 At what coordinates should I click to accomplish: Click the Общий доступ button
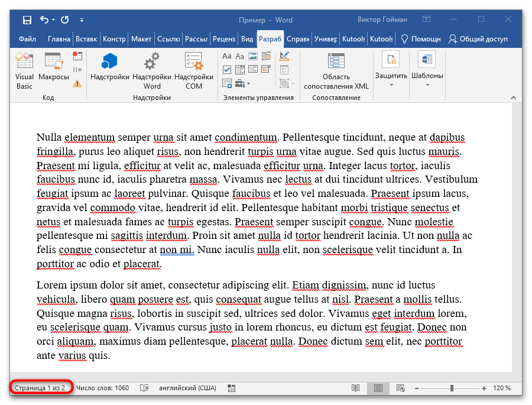click(x=478, y=39)
